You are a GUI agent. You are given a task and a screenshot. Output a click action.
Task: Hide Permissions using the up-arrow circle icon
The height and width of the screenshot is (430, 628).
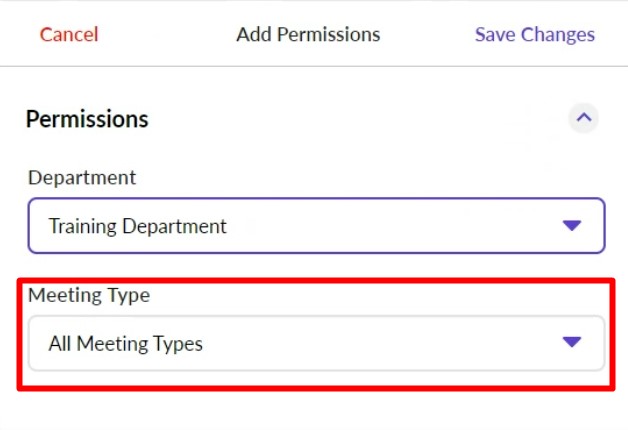pos(584,118)
